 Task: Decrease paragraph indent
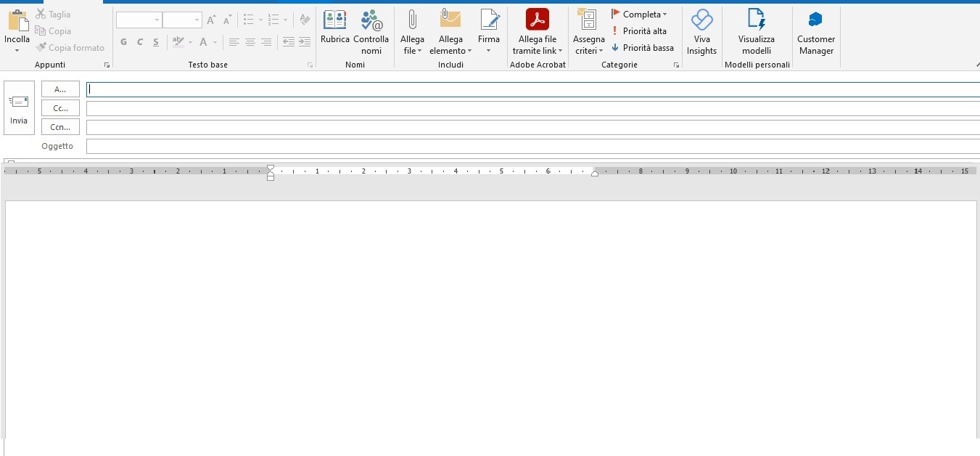[x=289, y=42]
